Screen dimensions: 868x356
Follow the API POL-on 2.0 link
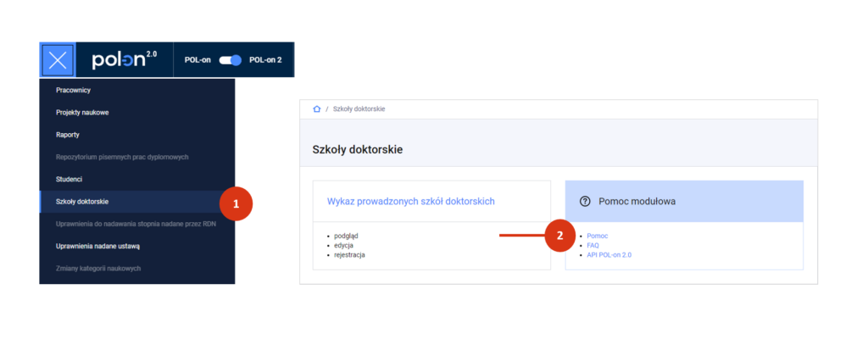coord(609,254)
